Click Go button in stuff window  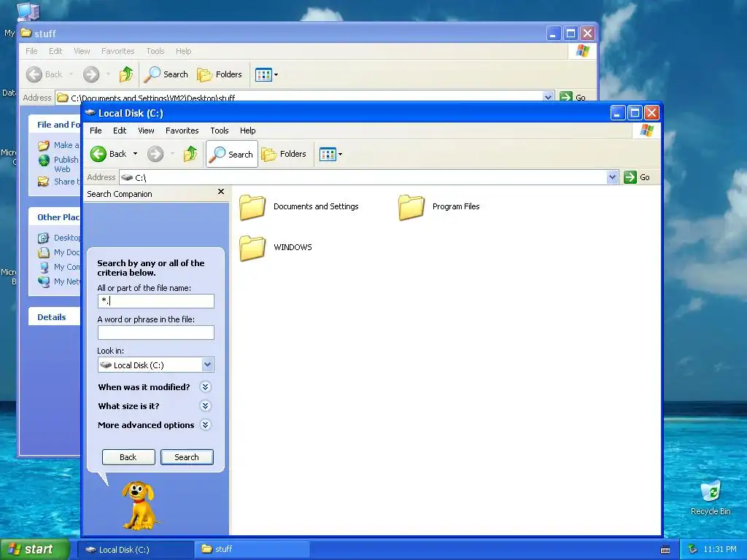(x=573, y=97)
